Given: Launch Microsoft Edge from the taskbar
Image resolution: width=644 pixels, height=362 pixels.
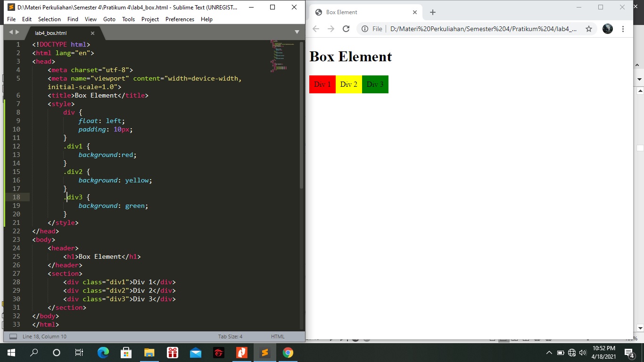Looking at the screenshot, I should tap(103, 352).
